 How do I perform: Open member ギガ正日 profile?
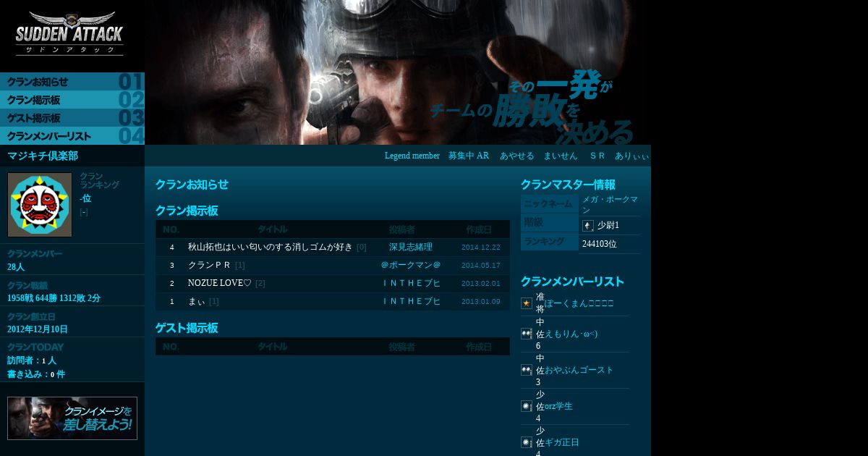tap(562, 442)
